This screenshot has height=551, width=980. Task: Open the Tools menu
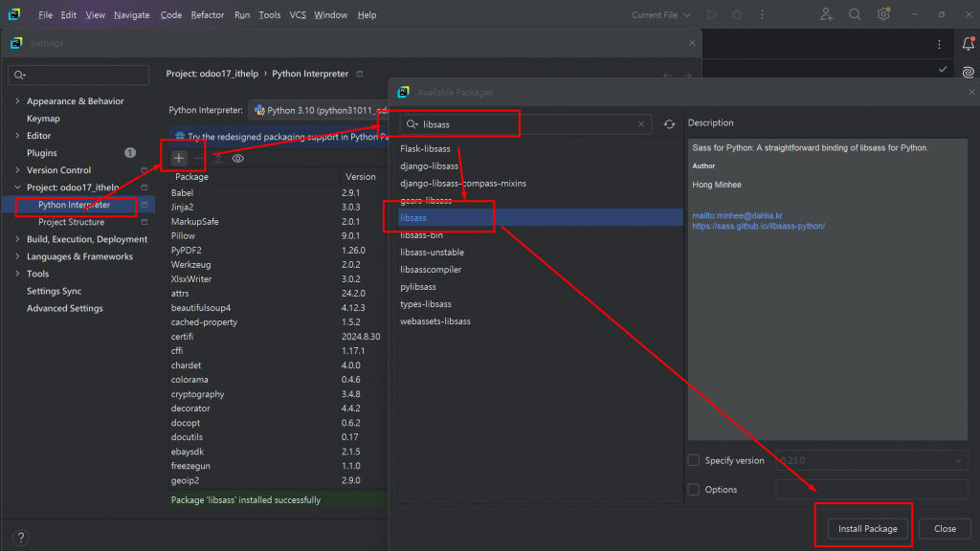point(269,14)
